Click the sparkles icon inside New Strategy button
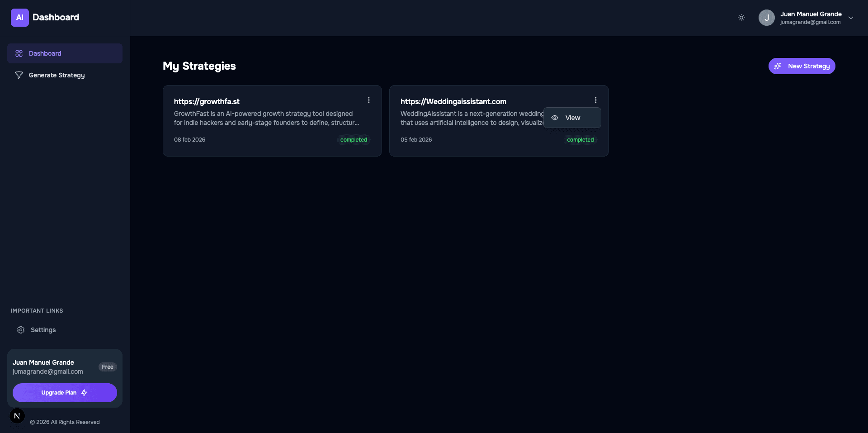Viewport: 868px width, 433px height. click(x=778, y=66)
